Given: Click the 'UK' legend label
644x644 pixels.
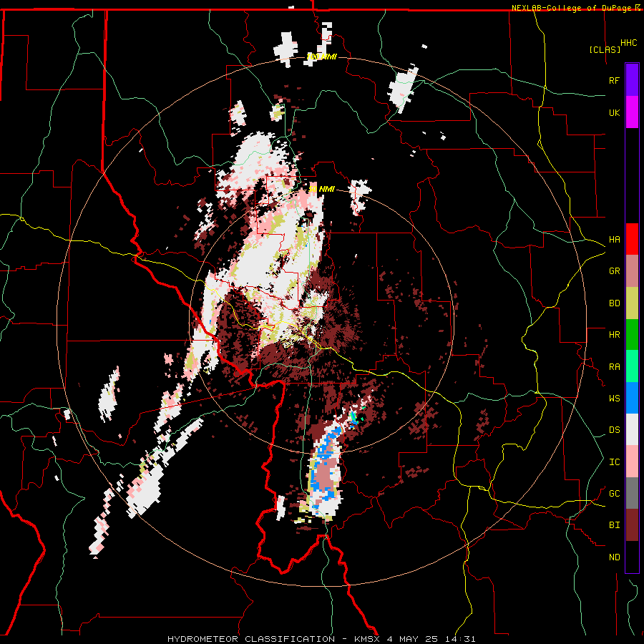Looking at the screenshot, I should pyautogui.click(x=614, y=112).
